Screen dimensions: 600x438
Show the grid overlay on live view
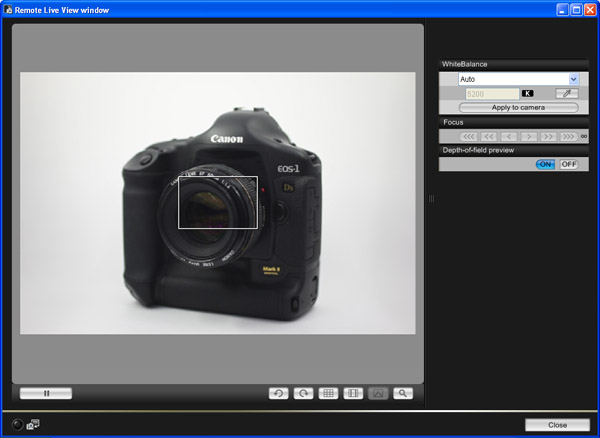pyautogui.click(x=328, y=393)
